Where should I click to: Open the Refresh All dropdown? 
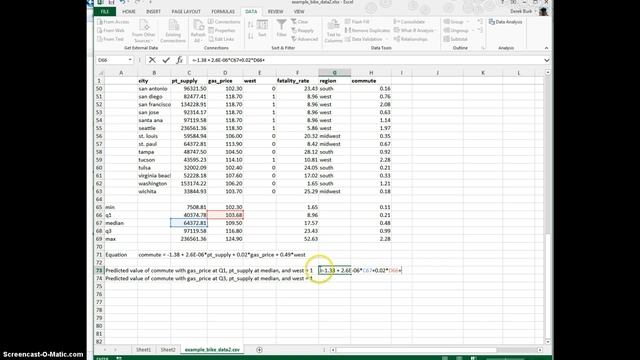[x=198, y=31]
